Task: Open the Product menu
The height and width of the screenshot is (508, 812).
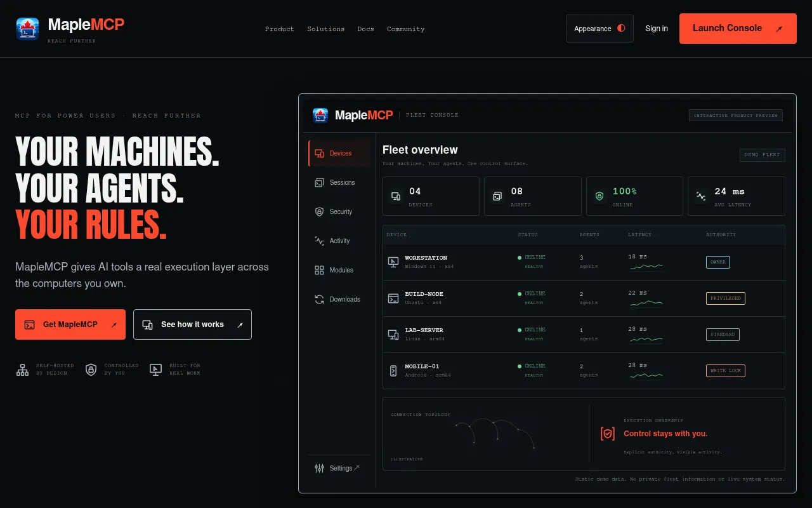Action: 280,29
